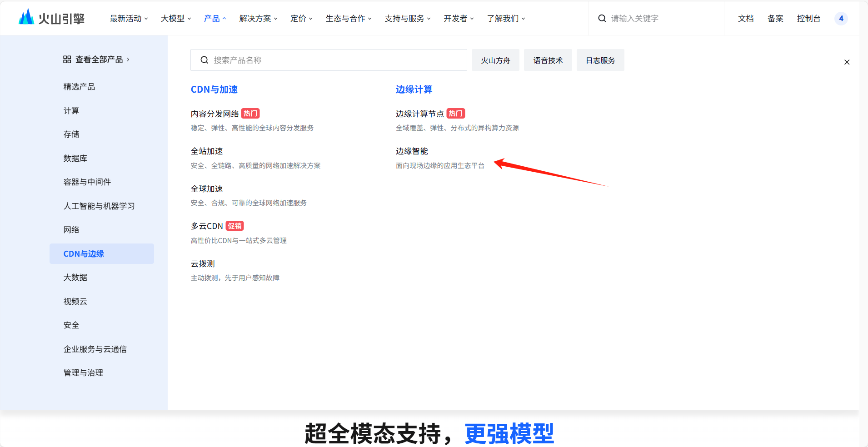This screenshot has width=868, height=447.
Task: Open the CDN与加速 section heading
Action: point(214,89)
